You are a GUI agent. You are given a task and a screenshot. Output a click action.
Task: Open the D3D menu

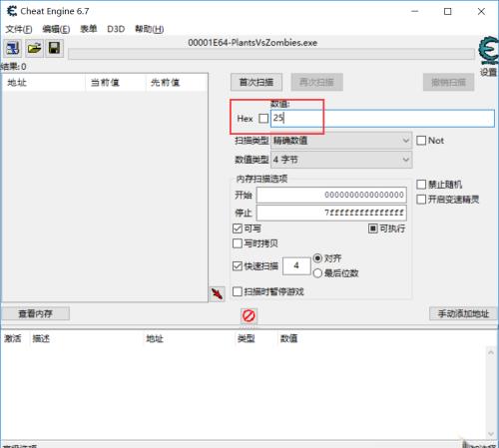coord(116,29)
